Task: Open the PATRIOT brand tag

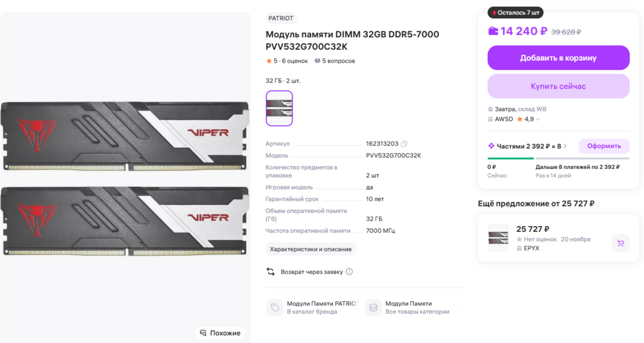Action: click(x=281, y=18)
